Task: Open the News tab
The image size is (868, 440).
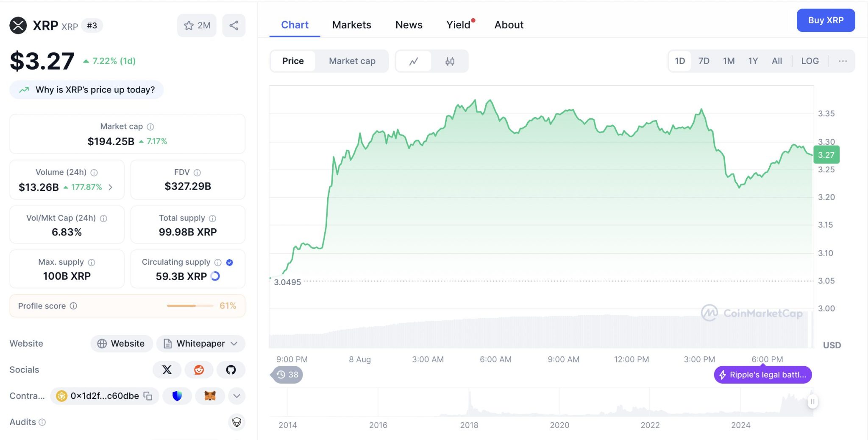Action: click(x=409, y=25)
